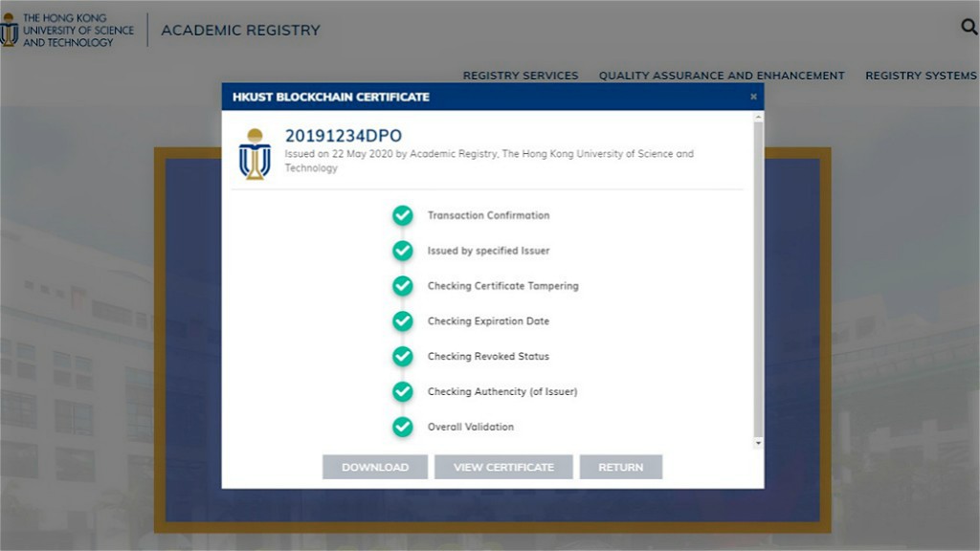Click the 'Checking Expiration Date' label

coord(488,321)
